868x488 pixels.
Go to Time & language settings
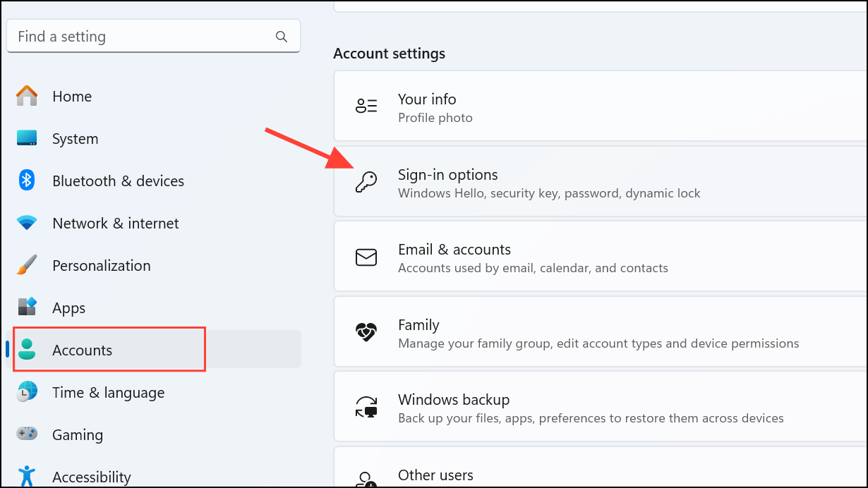pyautogui.click(x=108, y=392)
